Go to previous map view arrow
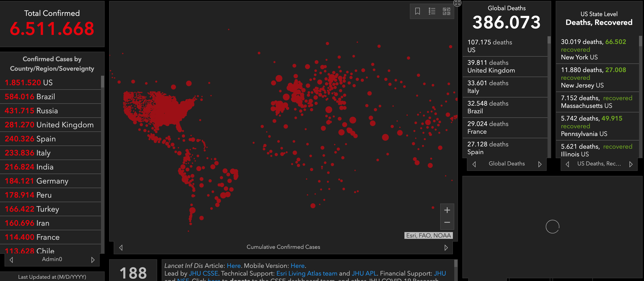The image size is (644, 281). pos(121,247)
